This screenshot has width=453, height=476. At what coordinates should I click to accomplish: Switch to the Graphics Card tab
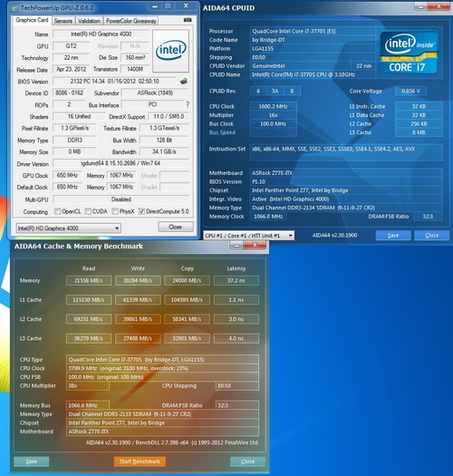coord(32,20)
